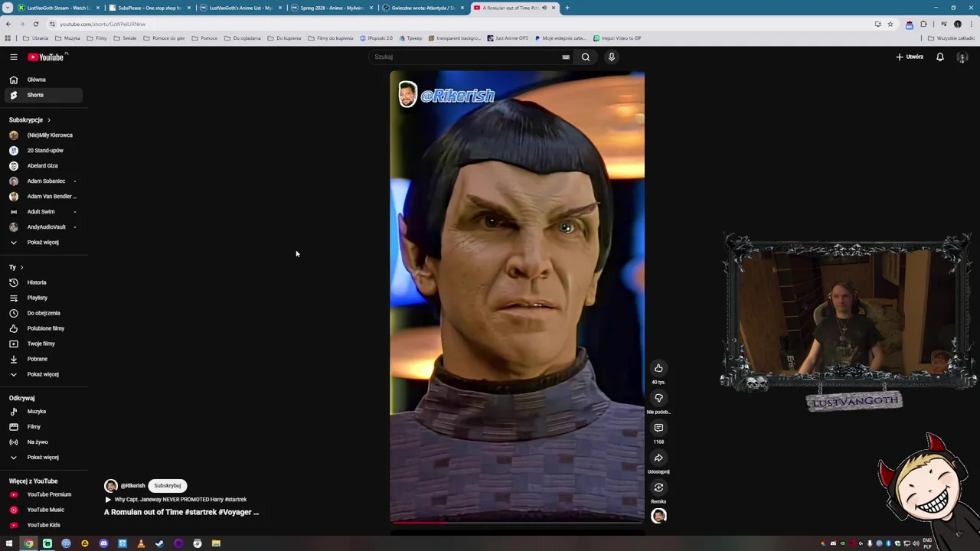The image size is (980, 551).
Task: Open the Adam Van Bendler channel
Action: pos(42,196)
